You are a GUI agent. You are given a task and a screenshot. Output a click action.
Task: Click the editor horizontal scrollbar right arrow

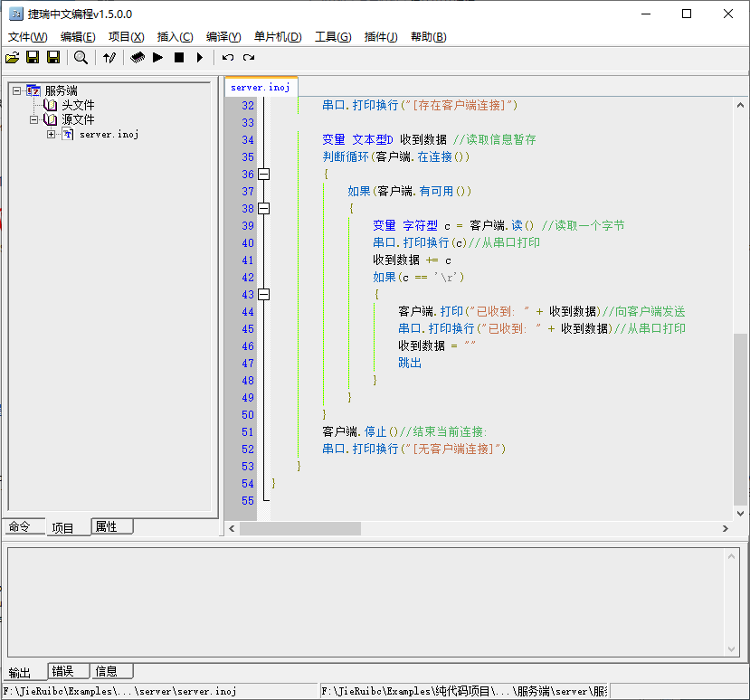tap(725, 528)
